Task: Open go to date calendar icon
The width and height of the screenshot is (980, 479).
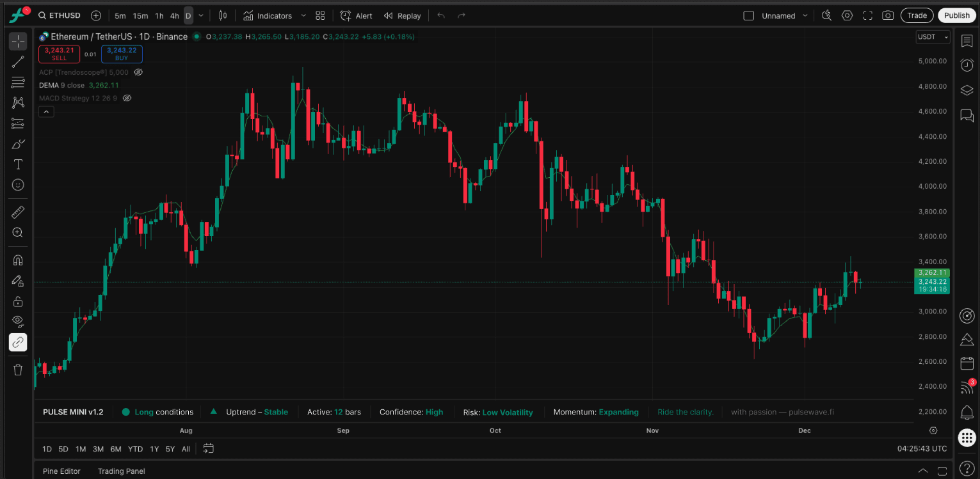Action: click(208, 449)
